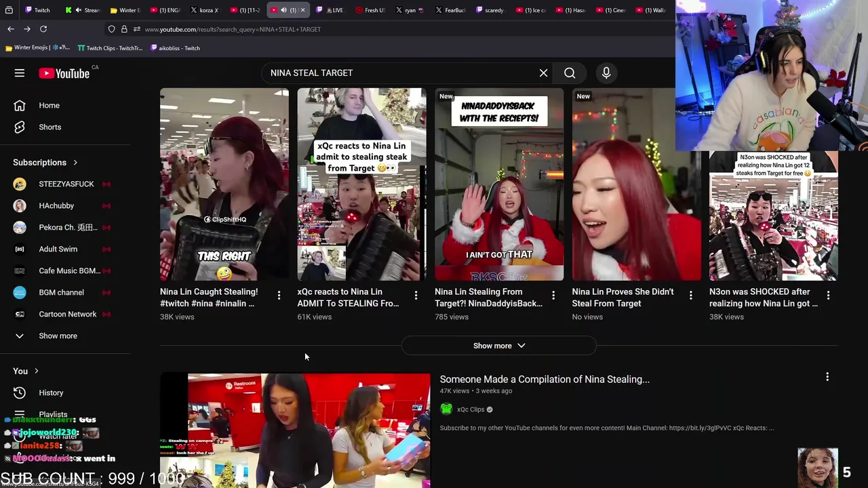
Task: Close the active YouTube browser tab
Action: click(302, 10)
